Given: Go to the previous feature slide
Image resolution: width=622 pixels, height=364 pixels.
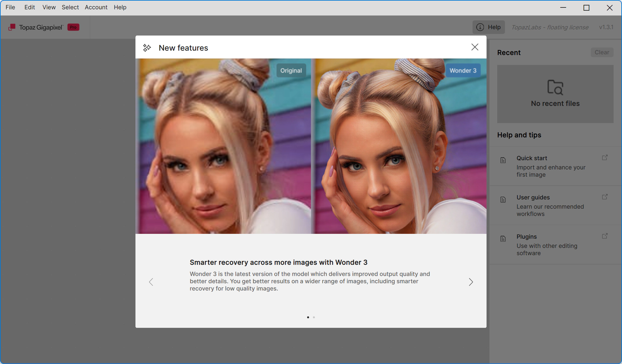Looking at the screenshot, I should pyautogui.click(x=151, y=282).
